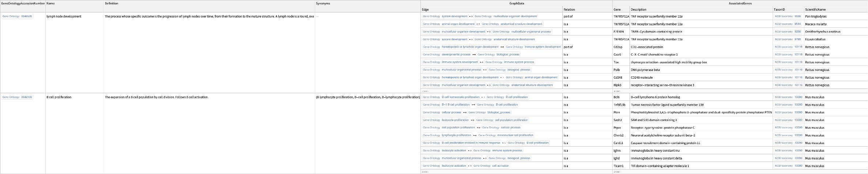Select the 'lymph node development' name cell
The image size is (868, 174).
click(64, 16)
